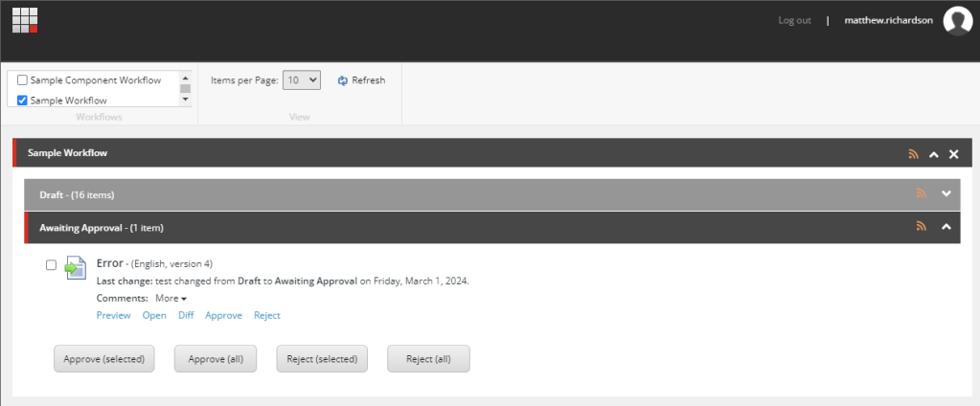Open RSS feed for Awaiting Approval
Viewport: 980px width, 406px height.
922,227
